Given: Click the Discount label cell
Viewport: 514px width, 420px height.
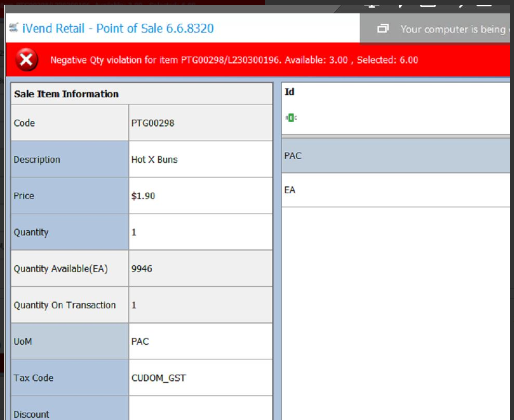Looking at the screenshot, I should pyautogui.click(x=70, y=408).
